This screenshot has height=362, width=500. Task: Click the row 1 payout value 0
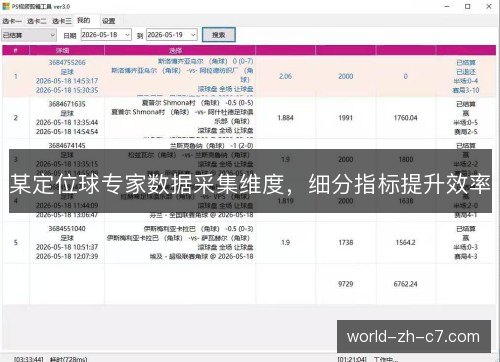click(x=406, y=76)
